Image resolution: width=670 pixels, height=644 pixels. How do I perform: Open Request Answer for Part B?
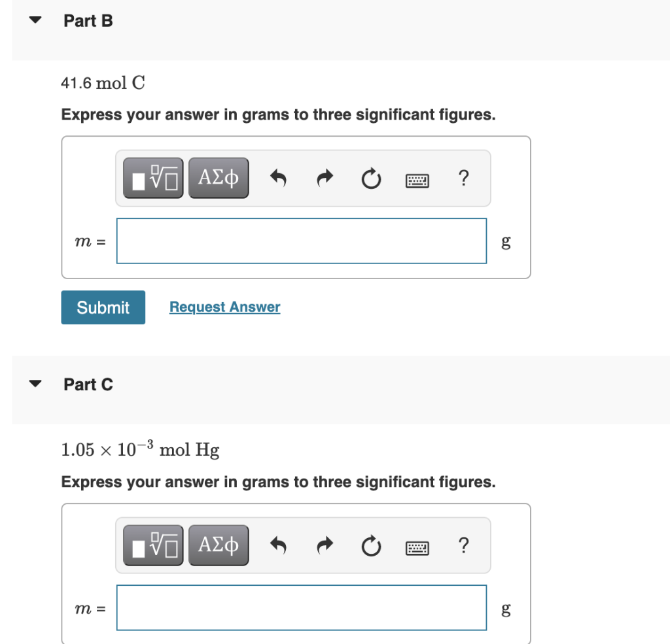[224, 307]
